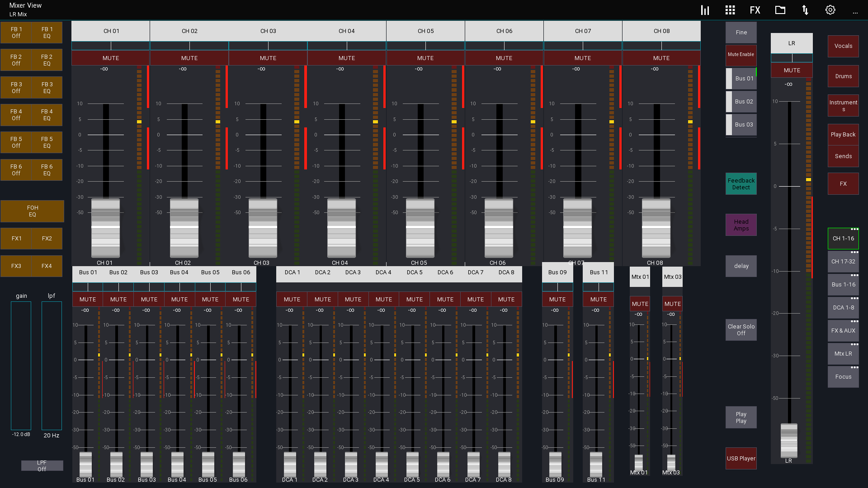This screenshot has height=488, width=868.
Task: Open the grid layout icon
Action: [x=730, y=10]
